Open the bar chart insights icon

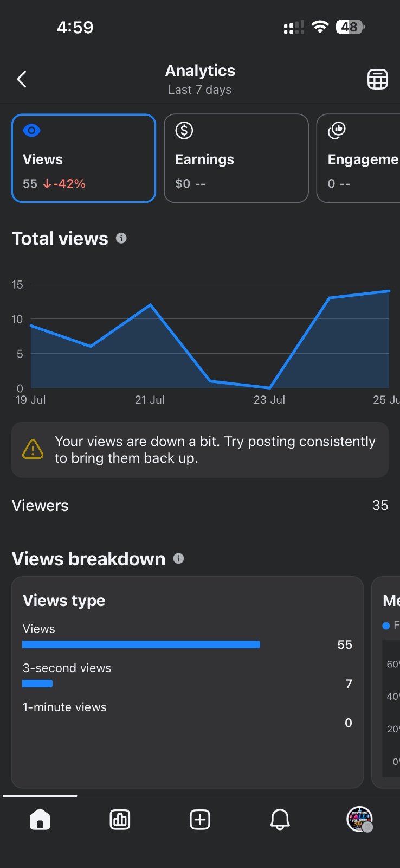pos(120,819)
